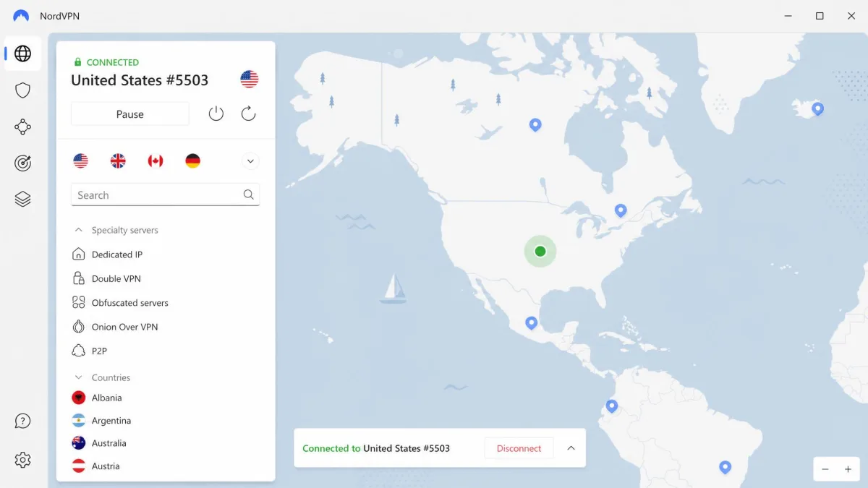Expand the connection status bar chevron

[571, 448]
